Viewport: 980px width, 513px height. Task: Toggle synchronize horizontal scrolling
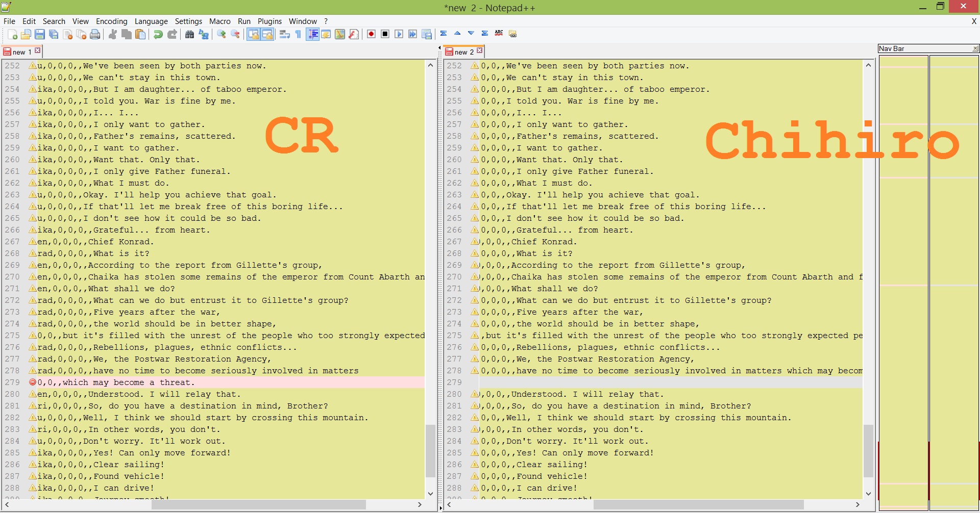pos(267,34)
